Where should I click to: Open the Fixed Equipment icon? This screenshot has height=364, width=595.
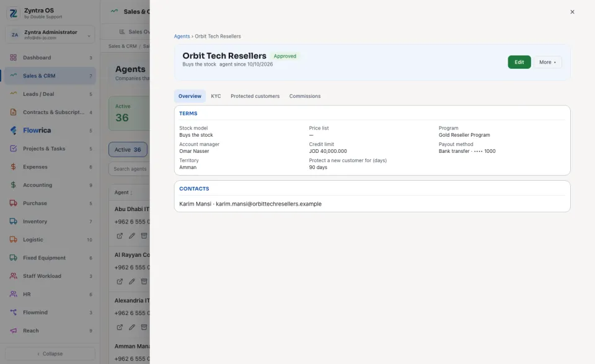13,258
